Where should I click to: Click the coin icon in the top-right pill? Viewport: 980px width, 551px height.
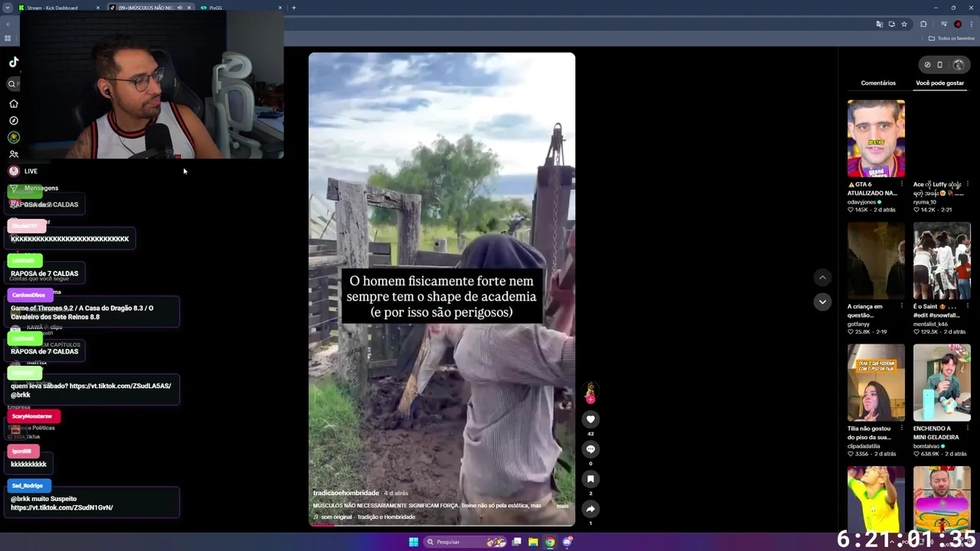tap(927, 65)
